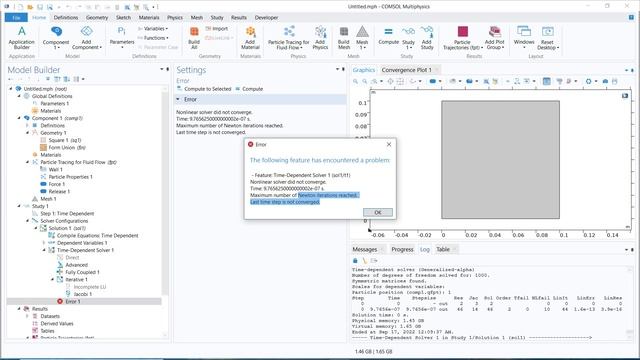Viewport: 640px width, 360px height.
Task: Click Compute button in Settings panel
Action: (x=249, y=89)
